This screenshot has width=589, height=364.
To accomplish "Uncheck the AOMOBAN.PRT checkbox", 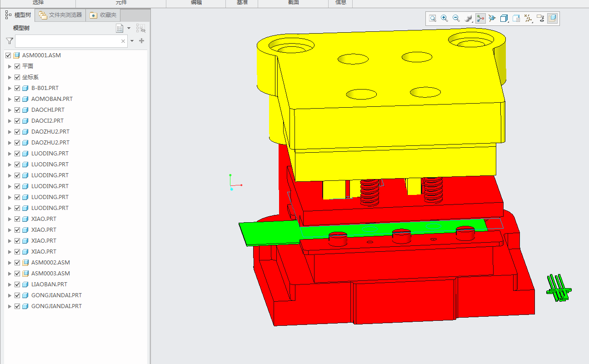I will 17,99.
